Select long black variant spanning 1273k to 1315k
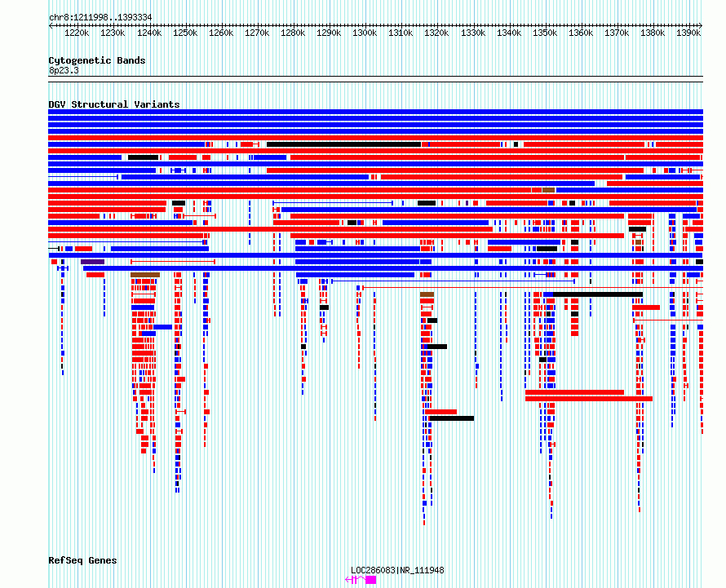Screen dimensions: 726x588 343,144
